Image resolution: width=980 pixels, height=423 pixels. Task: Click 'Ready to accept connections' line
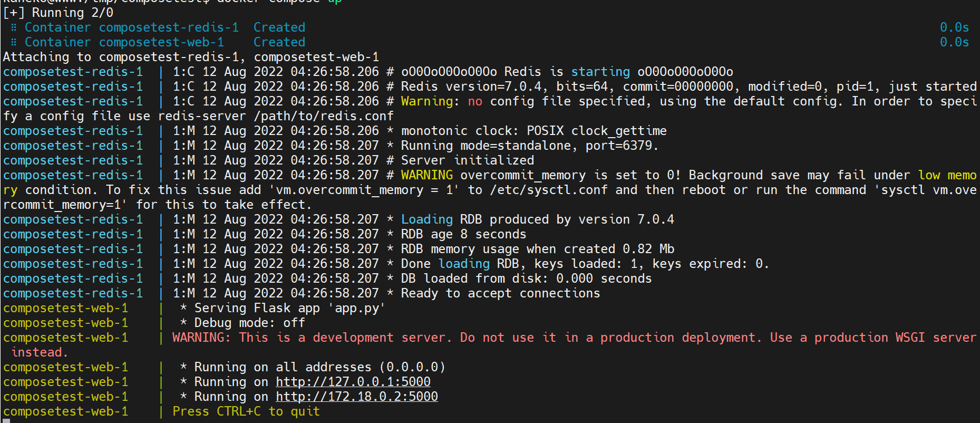click(x=501, y=293)
